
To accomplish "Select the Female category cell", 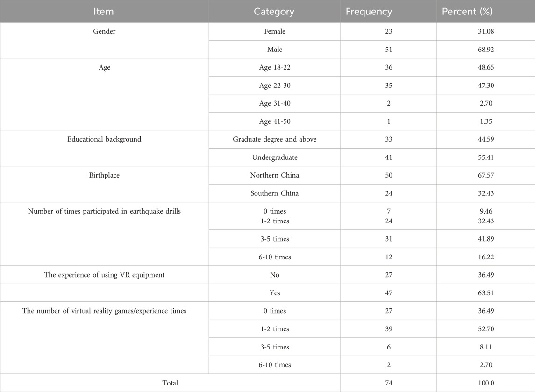I will 274,31.
